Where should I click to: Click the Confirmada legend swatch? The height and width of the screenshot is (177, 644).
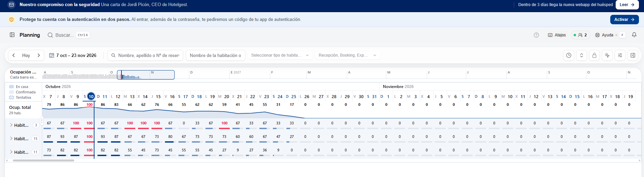tap(11, 92)
